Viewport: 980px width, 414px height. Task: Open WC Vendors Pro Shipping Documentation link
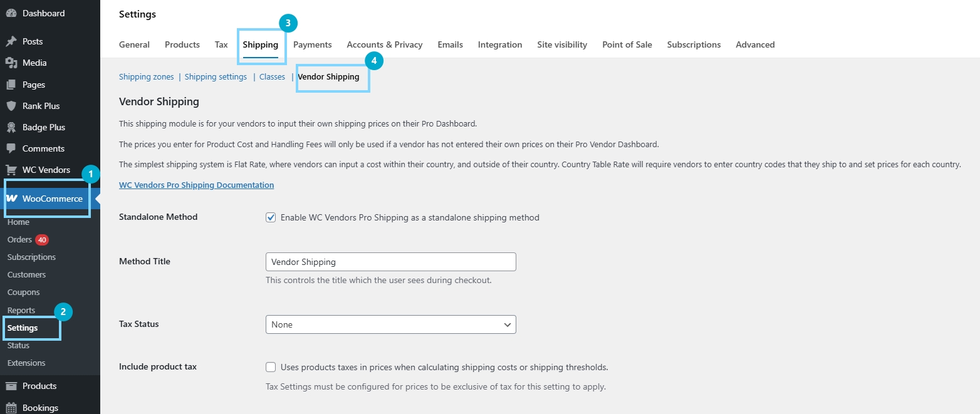(x=196, y=185)
